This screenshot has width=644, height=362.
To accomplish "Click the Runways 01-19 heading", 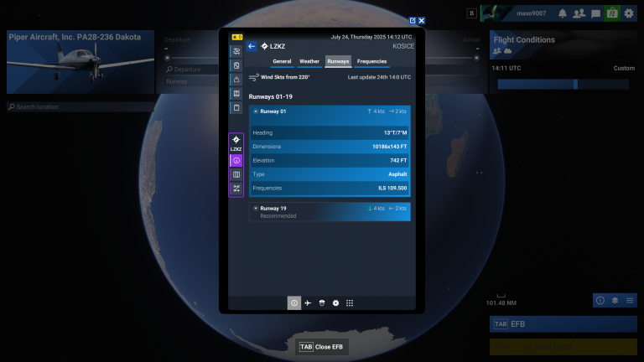I will 270,97.
